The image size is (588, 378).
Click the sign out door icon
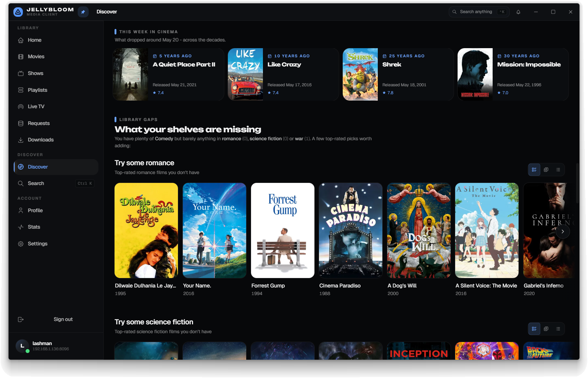click(21, 319)
